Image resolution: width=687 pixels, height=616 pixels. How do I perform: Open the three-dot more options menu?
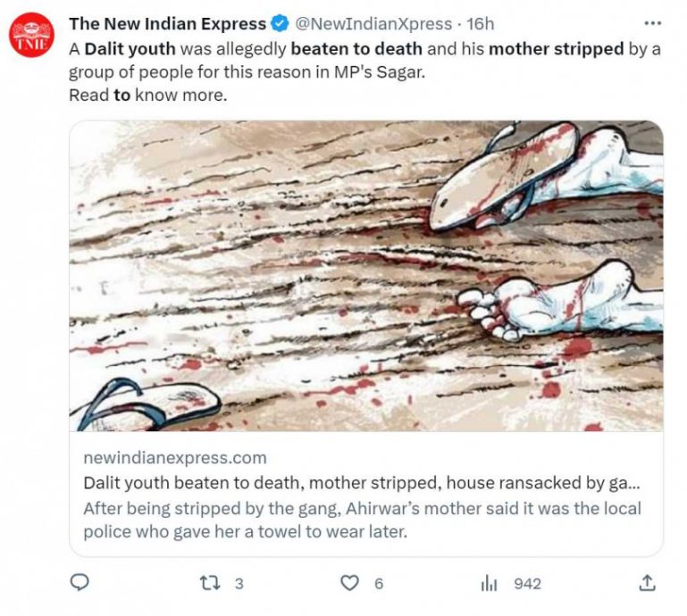click(x=653, y=22)
